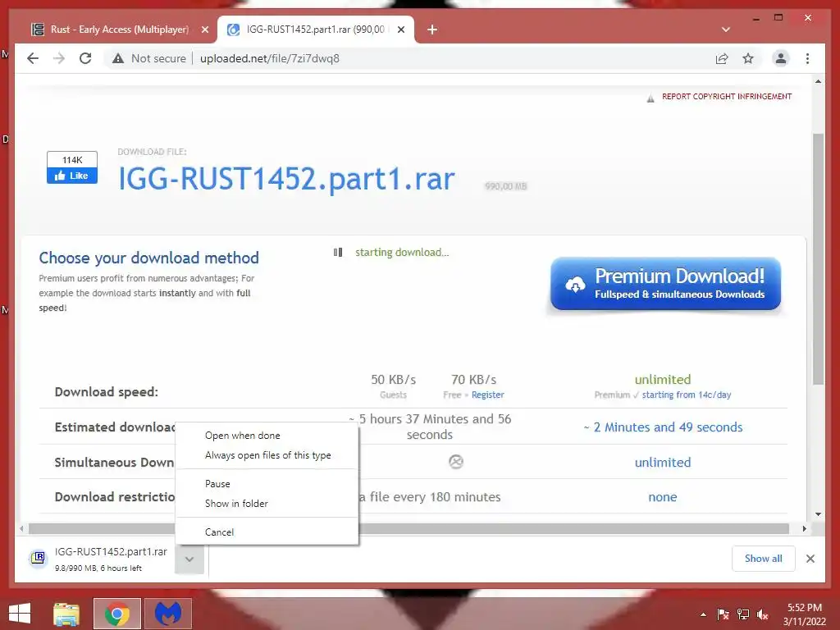The image size is (840, 630).
Task: Click the horizontal scrollbar right arrow
Action: pos(804,529)
